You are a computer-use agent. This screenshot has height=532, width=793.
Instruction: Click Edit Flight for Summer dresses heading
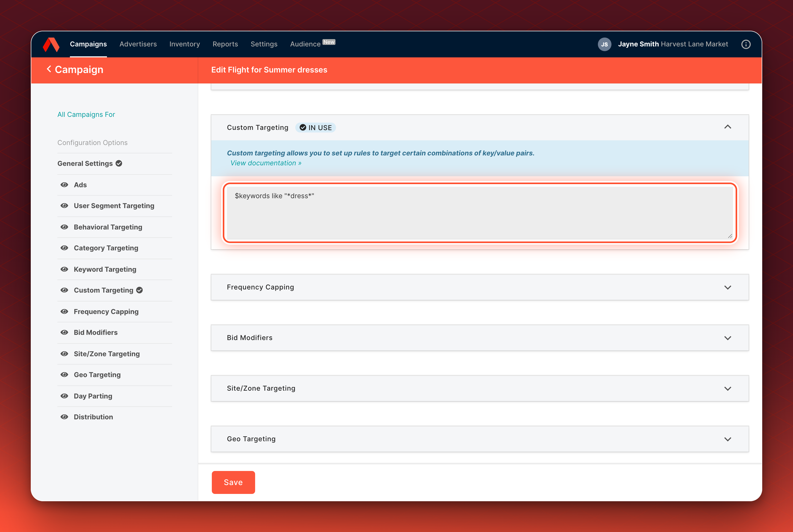pos(269,70)
